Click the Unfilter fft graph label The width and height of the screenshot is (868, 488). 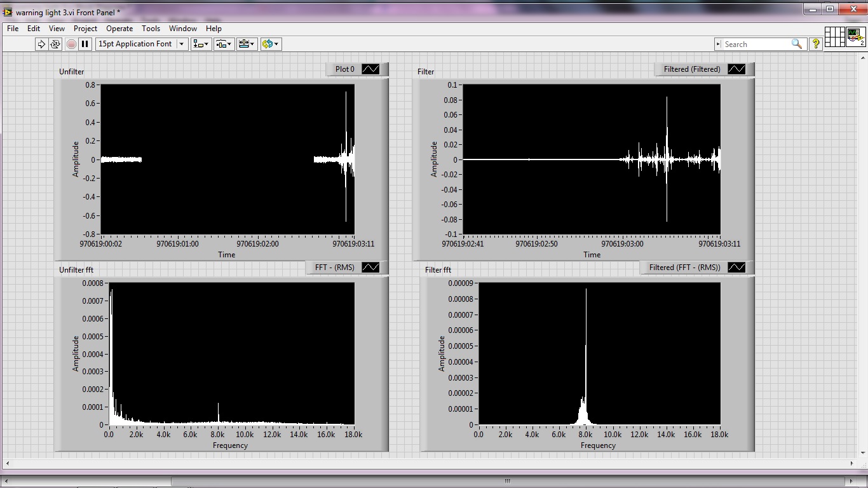pyautogui.click(x=76, y=270)
